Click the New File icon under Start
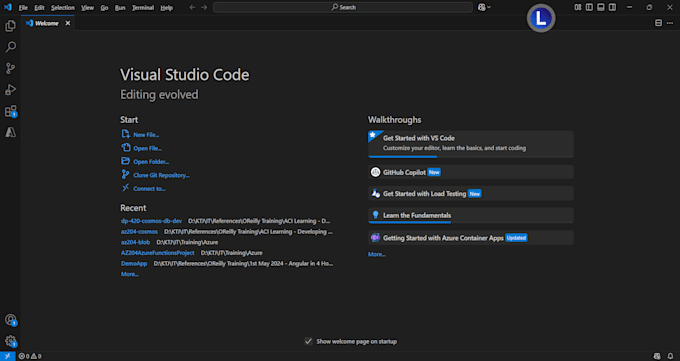 pyautogui.click(x=125, y=134)
